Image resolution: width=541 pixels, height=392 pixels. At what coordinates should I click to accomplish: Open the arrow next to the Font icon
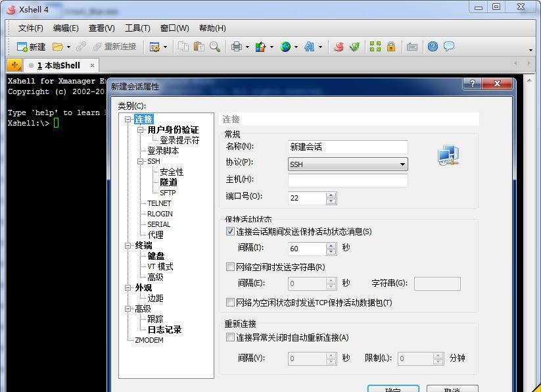(x=320, y=47)
